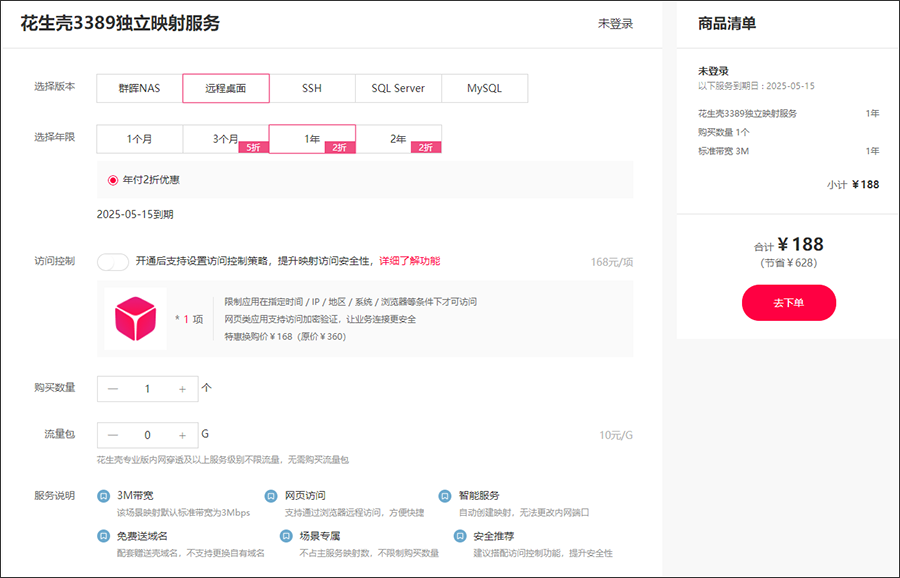Decrease 购买数量 with the minus button
This screenshot has height=578, width=900.
(x=112, y=389)
